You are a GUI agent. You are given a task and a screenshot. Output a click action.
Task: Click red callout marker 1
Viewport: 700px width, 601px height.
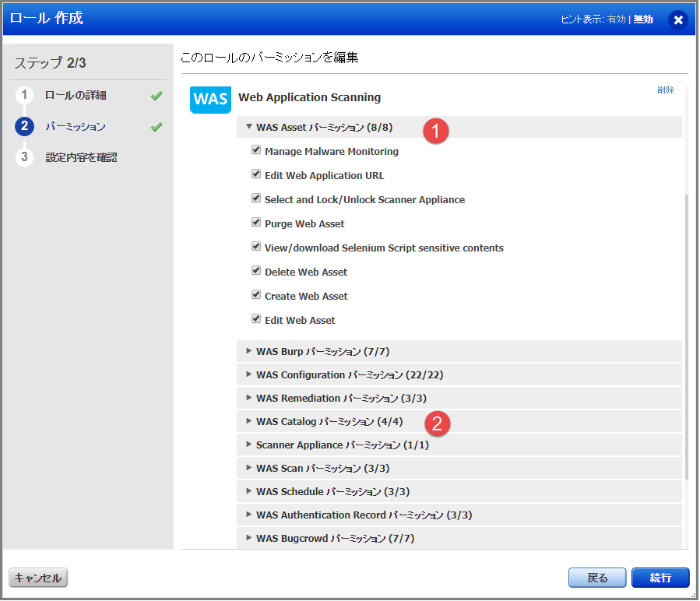click(436, 131)
